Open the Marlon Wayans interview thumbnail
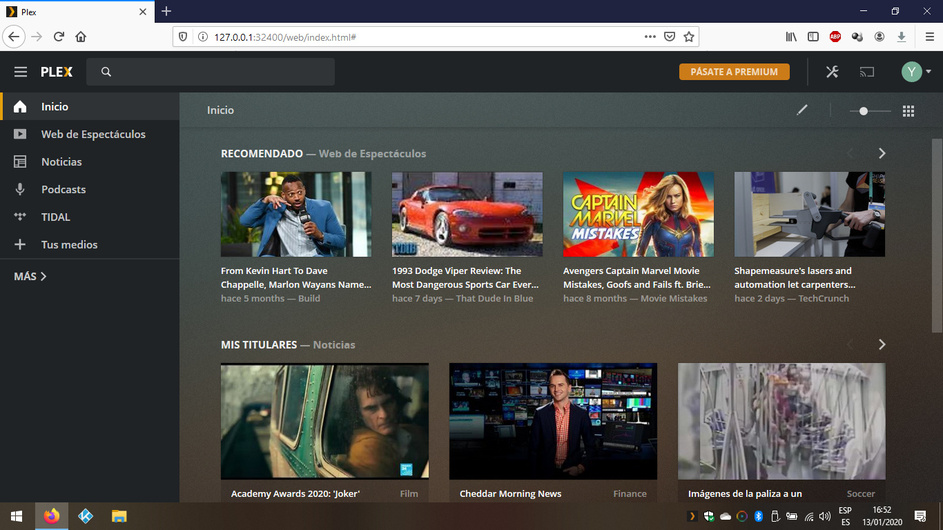The image size is (943, 530). pos(296,214)
